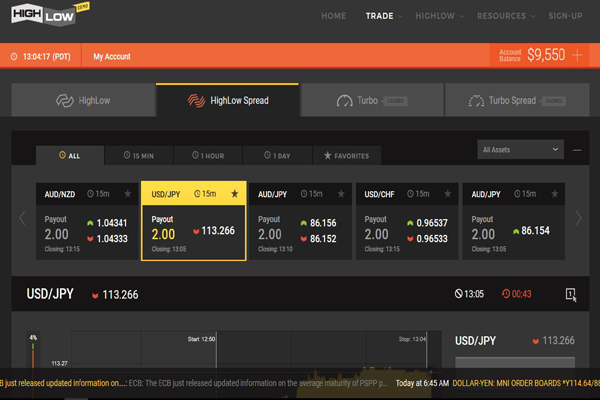Filter by 15 MIN expiry

tap(139, 155)
